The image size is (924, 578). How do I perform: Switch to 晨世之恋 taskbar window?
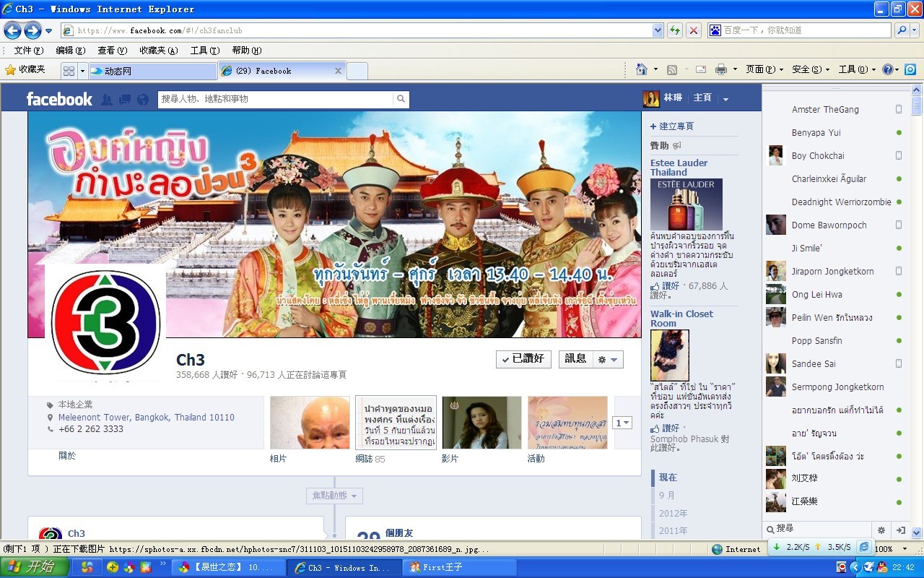(230, 568)
